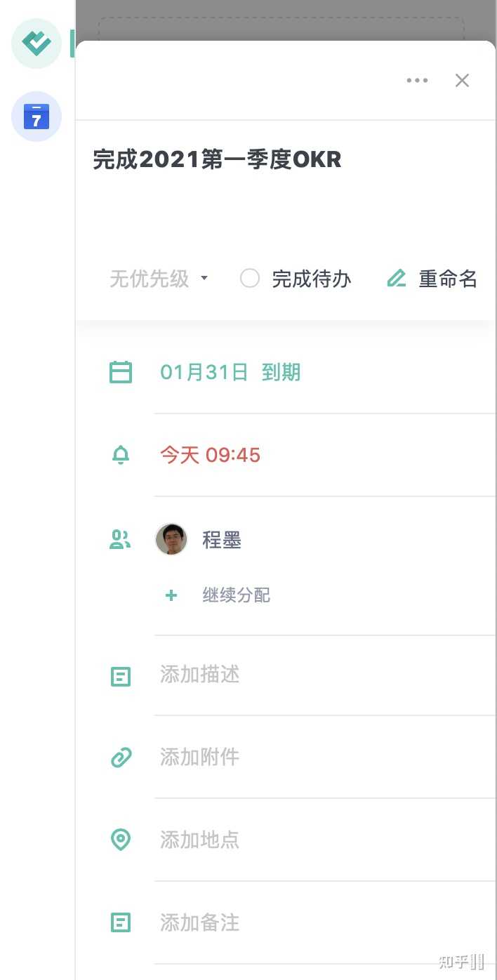
Task: Close the task detail panel
Action: [462, 80]
